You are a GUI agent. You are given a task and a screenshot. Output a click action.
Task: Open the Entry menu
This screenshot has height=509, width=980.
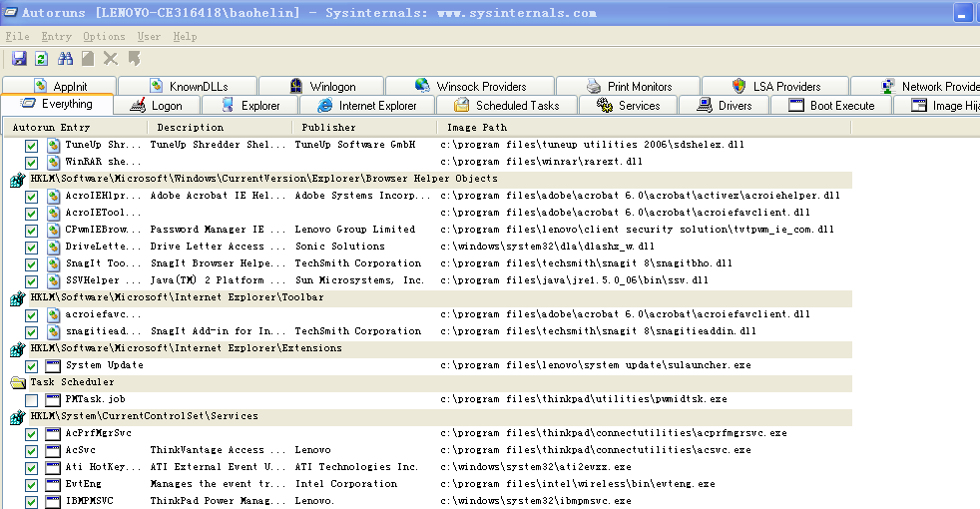(56, 37)
